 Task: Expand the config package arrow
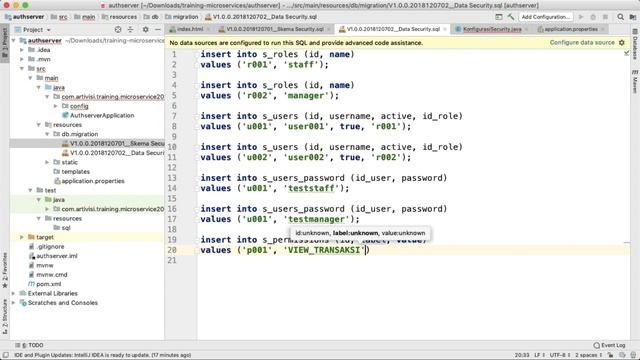point(56,106)
